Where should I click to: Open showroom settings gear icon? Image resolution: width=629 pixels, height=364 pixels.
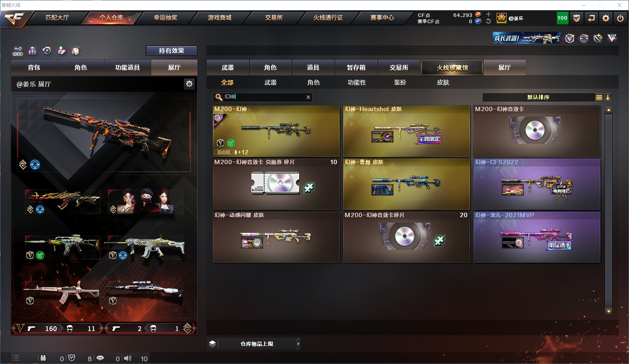189,84
